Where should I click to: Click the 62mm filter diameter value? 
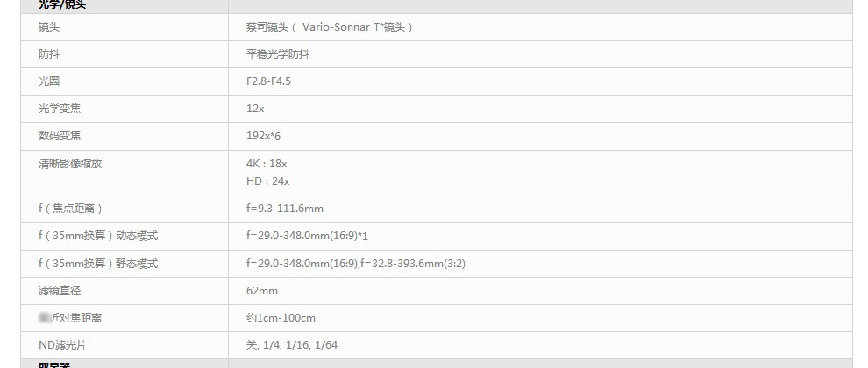262,291
